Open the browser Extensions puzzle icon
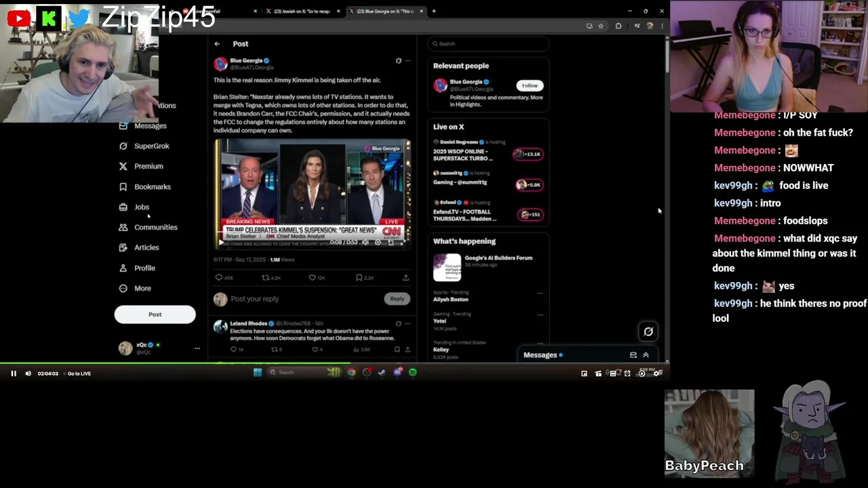This screenshot has height=488, width=868. tap(618, 26)
